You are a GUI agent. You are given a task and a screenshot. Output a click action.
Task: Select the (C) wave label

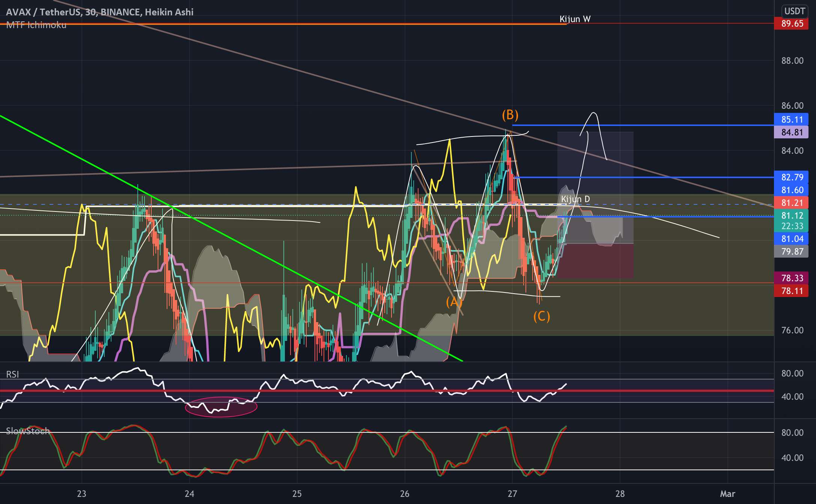542,317
